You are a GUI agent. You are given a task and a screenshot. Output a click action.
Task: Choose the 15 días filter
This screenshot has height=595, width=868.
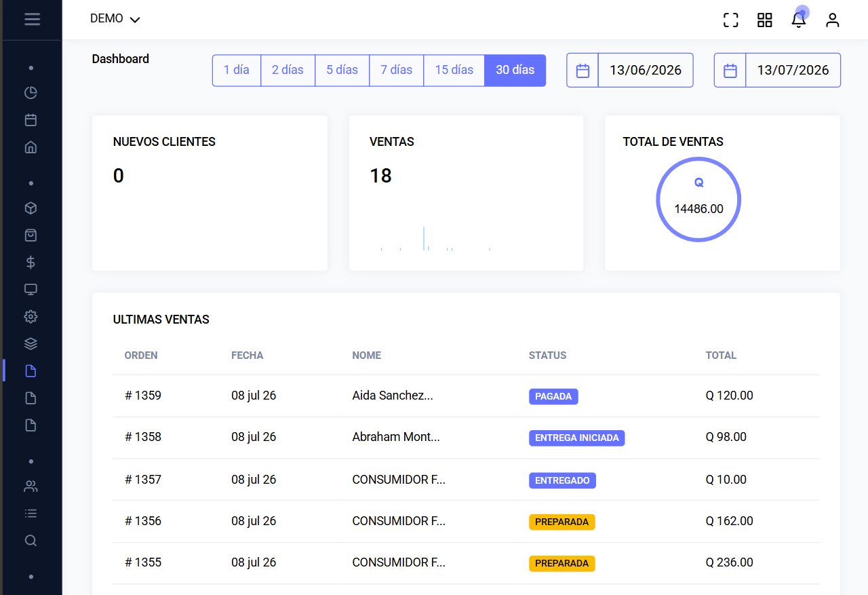[x=454, y=71]
